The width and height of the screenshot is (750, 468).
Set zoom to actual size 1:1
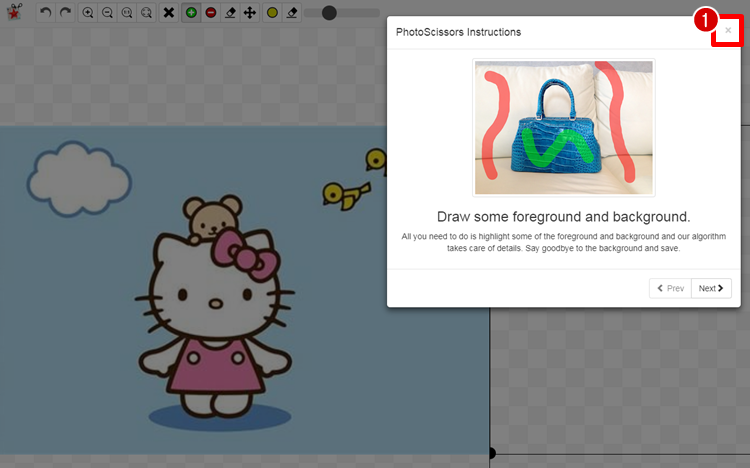pyautogui.click(x=127, y=12)
